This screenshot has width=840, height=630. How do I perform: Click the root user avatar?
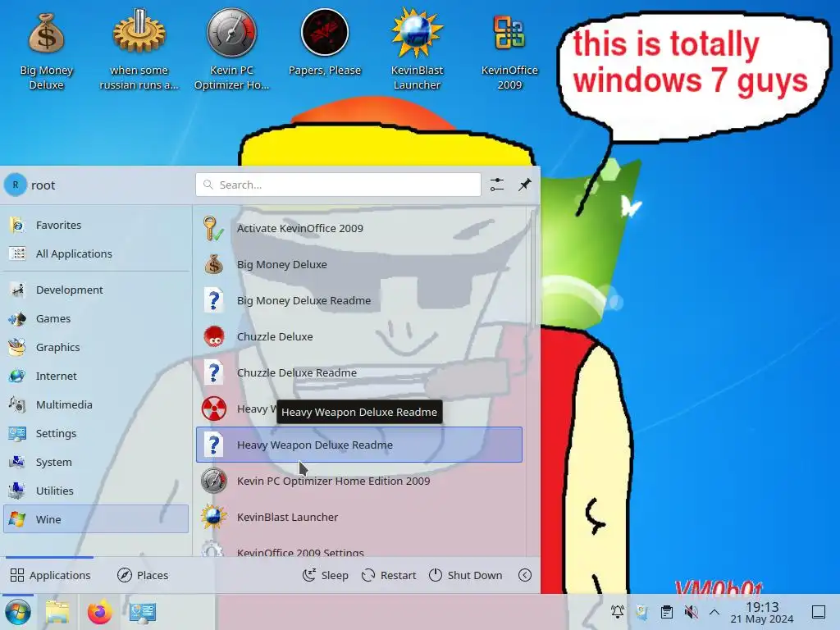click(16, 185)
